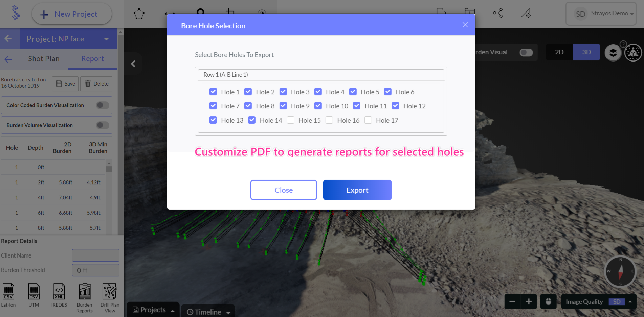644x317 pixels.
Task: Switch to 3D view
Action: pyautogui.click(x=586, y=52)
